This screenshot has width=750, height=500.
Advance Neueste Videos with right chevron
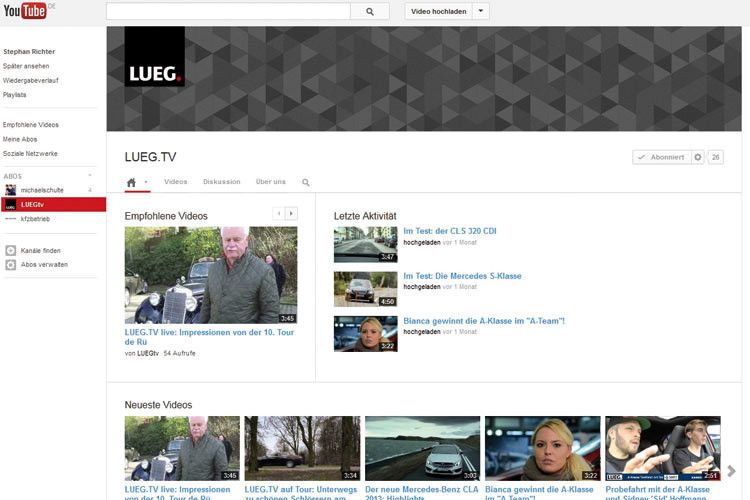731,471
